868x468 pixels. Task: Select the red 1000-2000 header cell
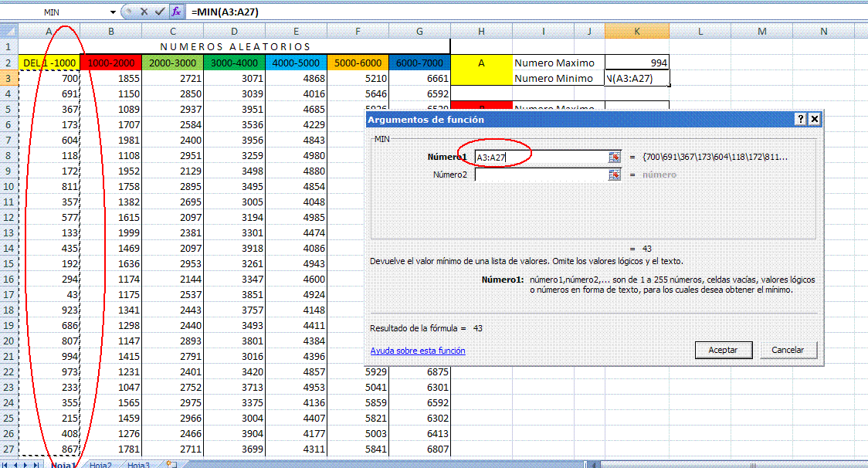(110, 63)
